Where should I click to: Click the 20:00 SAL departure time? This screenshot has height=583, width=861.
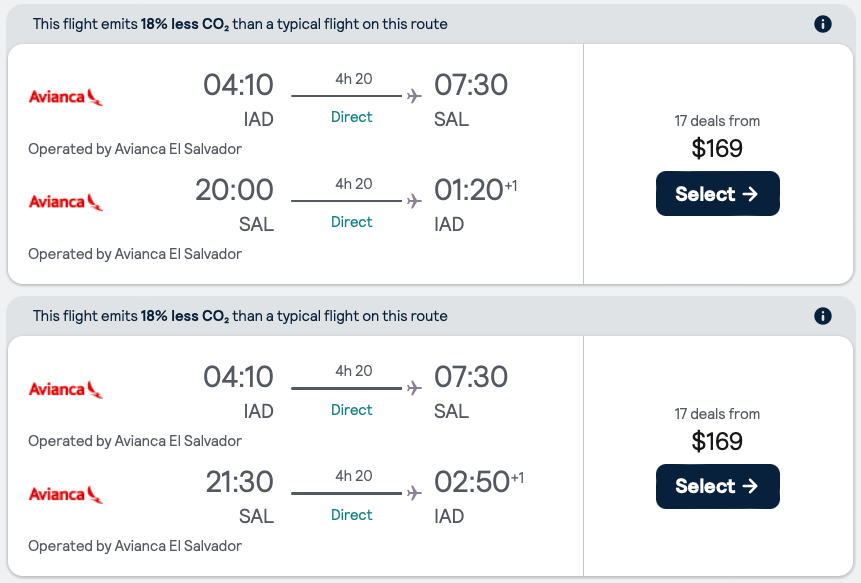234,190
